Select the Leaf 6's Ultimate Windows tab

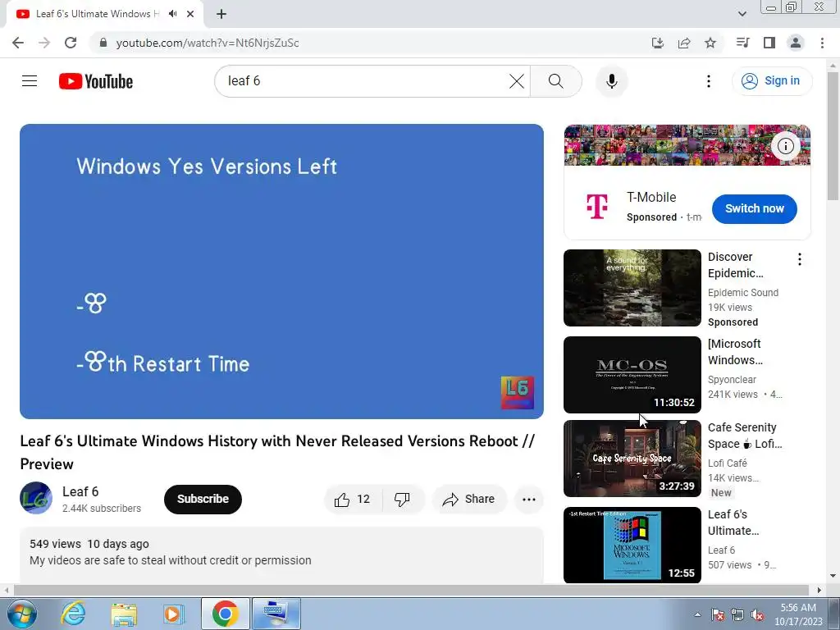point(97,14)
